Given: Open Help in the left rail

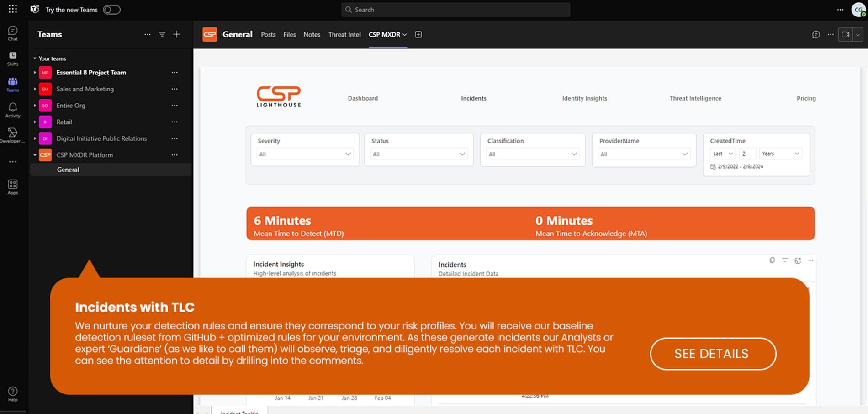Looking at the screenshot, I should (x=13, y=394).
